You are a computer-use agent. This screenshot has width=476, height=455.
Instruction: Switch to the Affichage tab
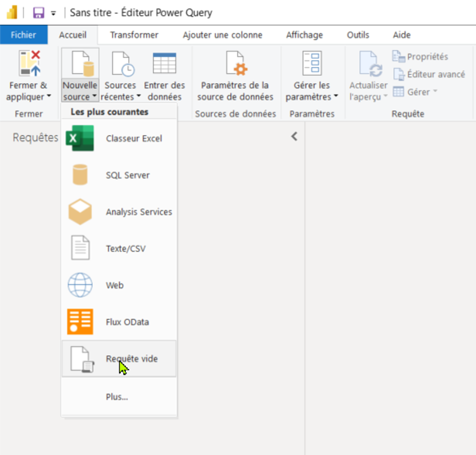click(x=304, y=35)
